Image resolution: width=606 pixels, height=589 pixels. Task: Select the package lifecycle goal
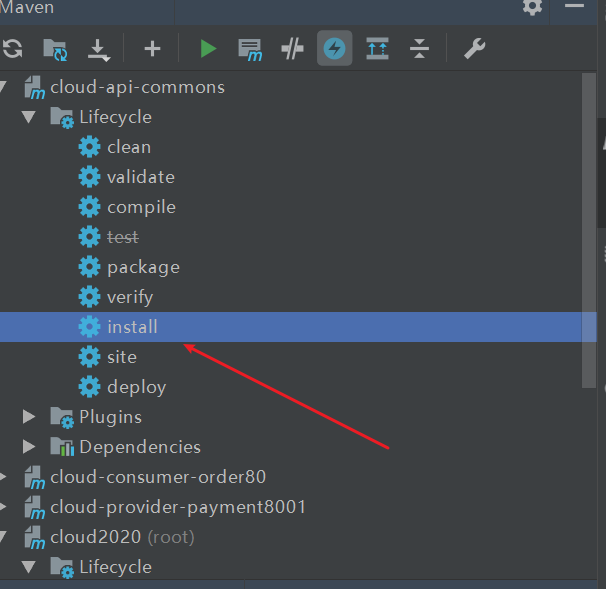143,267
